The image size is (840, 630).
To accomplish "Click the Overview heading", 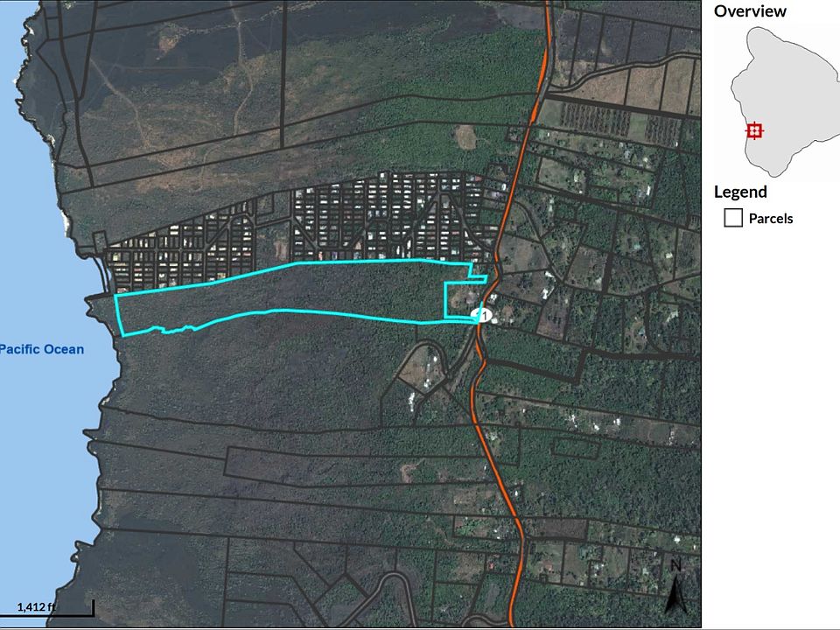I will tap(750, 11).
